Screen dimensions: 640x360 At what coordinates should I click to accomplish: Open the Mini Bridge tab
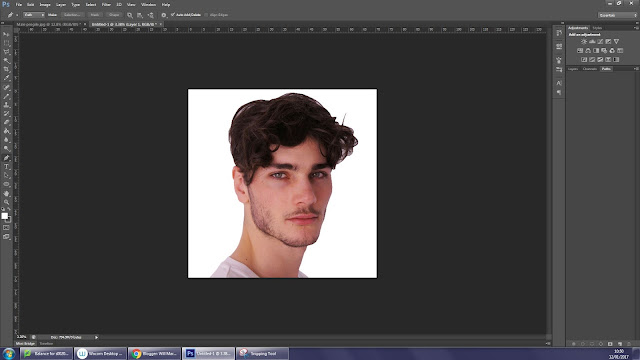(x=25, y=344)
